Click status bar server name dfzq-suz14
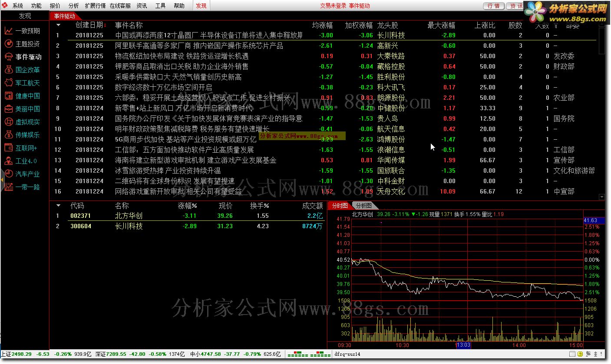The height and width of the screenshot is (364, 611). coord(347,354)
